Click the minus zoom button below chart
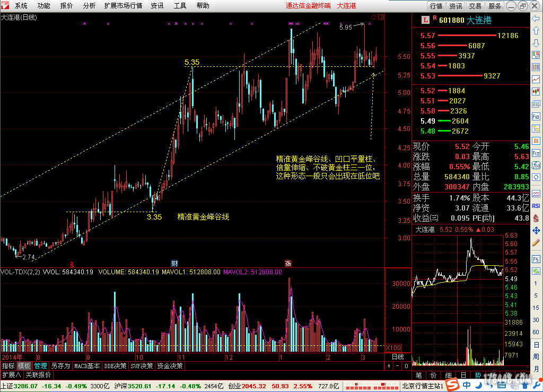Screen dimensions: 543x392 tap(398, 365)
